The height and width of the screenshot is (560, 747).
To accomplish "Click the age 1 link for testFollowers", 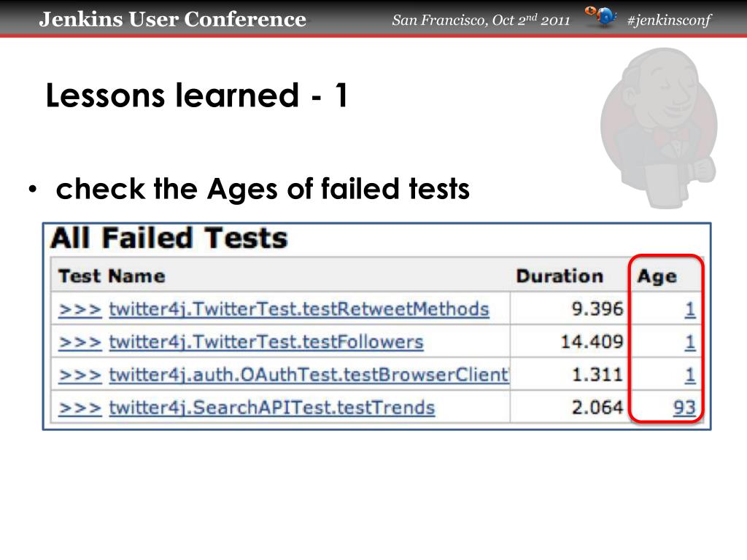I will pos(690,342).
